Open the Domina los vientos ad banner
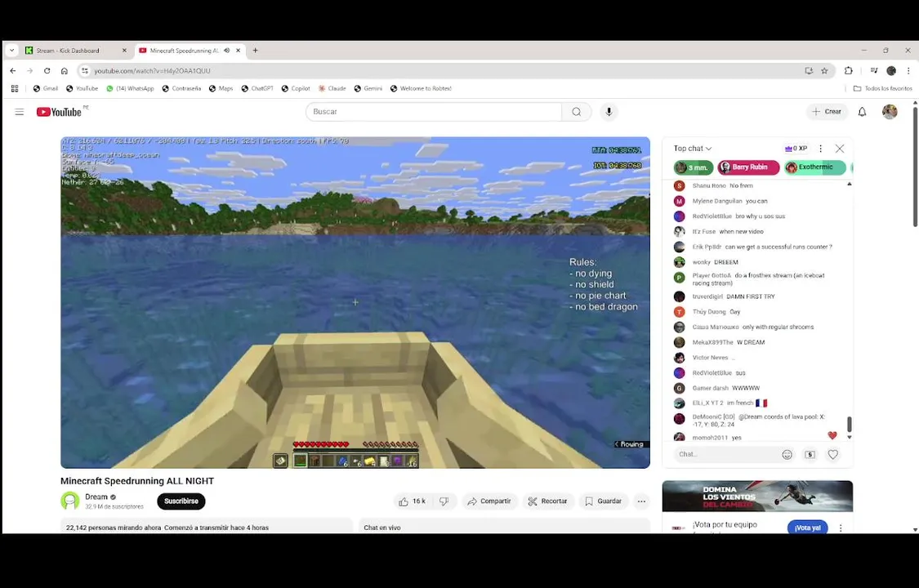Image resolution: width=919 pixels, height=588 pixels. pos(757,496)
